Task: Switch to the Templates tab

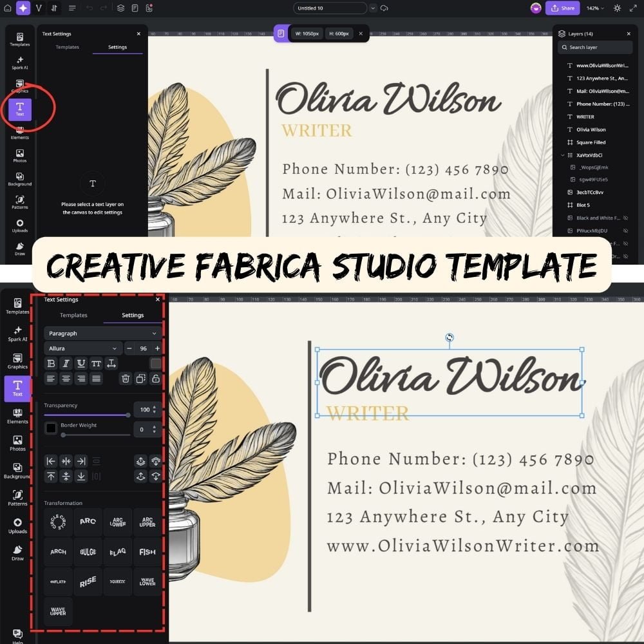Action: pos(73,315)
